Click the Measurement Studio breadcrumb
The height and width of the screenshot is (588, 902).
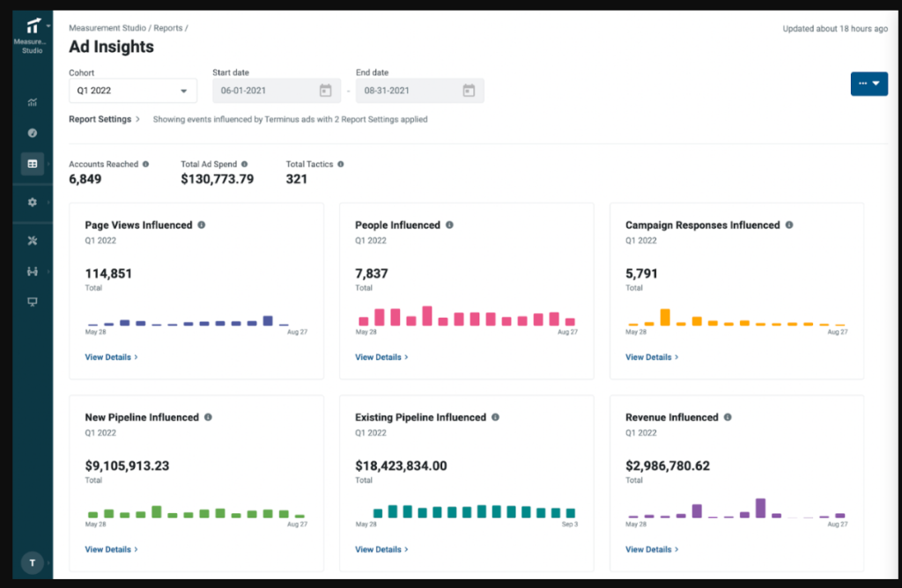[108, 28]
